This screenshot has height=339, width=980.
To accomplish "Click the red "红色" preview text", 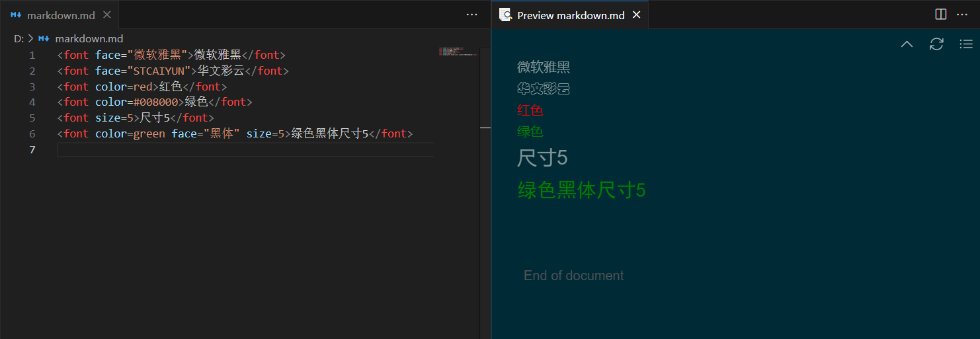I will click(x=530, y=110).
